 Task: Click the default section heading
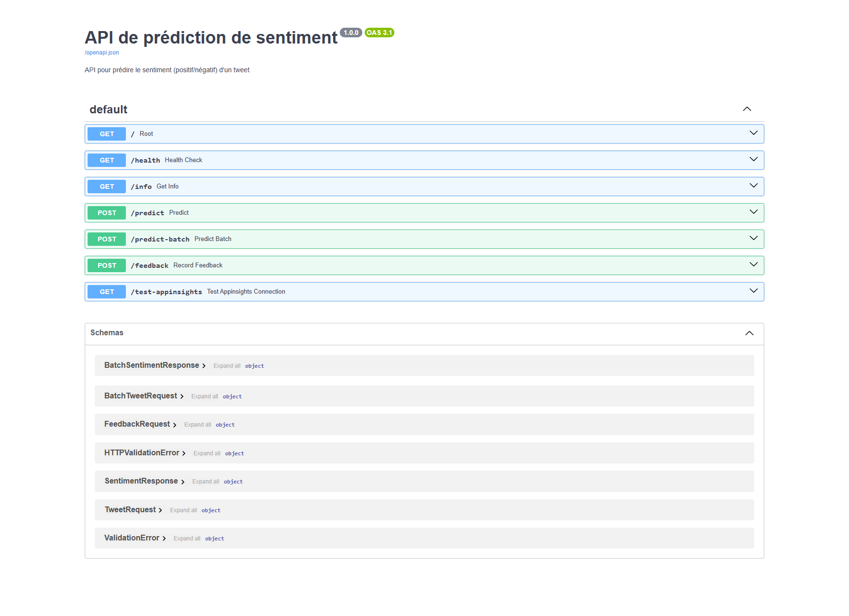pos(109,110)
